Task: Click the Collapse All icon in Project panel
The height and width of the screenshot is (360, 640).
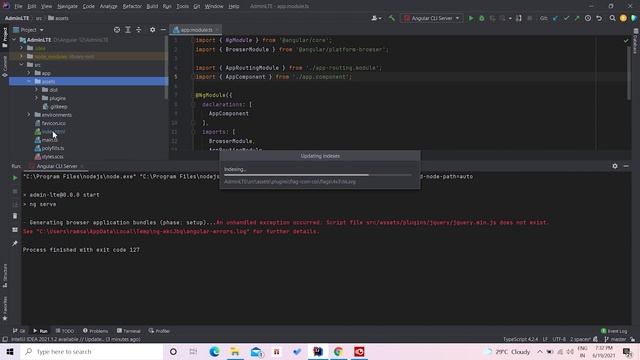Action: 139,30
